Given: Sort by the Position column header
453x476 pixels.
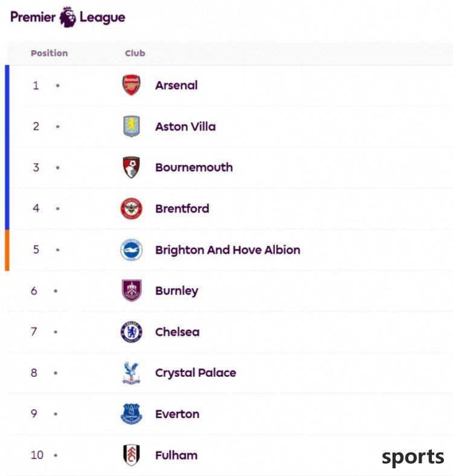Looking at the screenshot, I should pyautogui.click(x=49, y=53).
